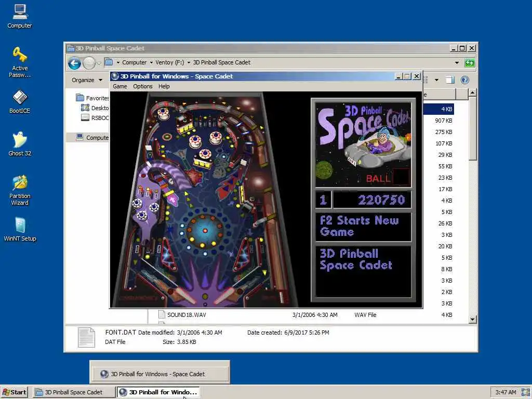The height and width of the screenshot is (399, 532).
Task: Expand the arrow before Computer in breadcrumb
Action: point(118,62)
